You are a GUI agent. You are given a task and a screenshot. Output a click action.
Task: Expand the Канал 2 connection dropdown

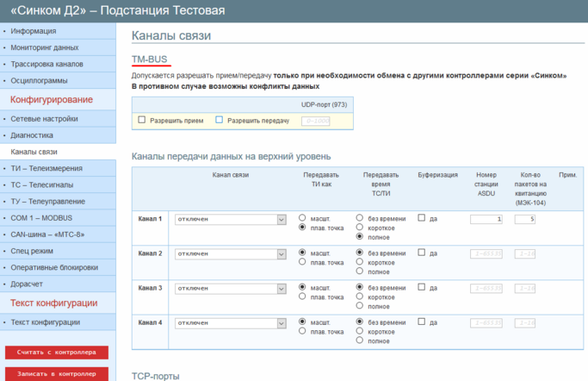click(230, 254)
